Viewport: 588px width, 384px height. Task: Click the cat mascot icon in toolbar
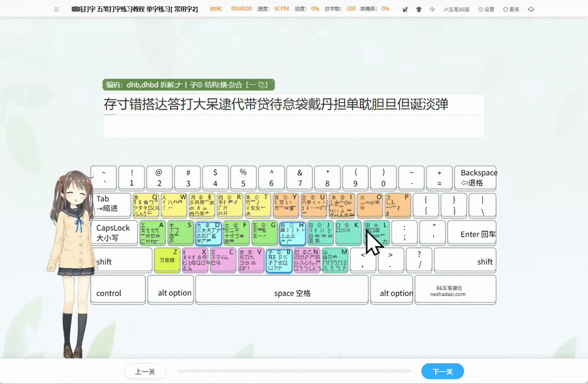tap(403, 9)
